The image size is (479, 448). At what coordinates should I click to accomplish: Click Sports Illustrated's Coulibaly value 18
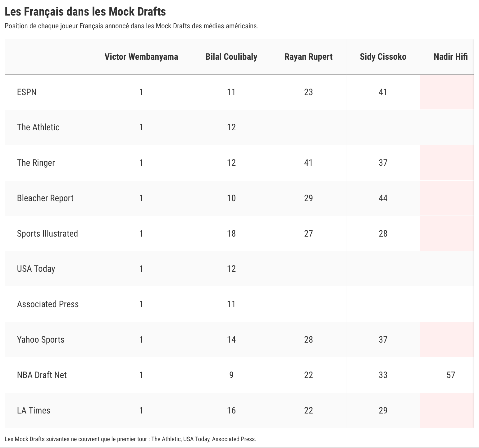click(231, 234)
